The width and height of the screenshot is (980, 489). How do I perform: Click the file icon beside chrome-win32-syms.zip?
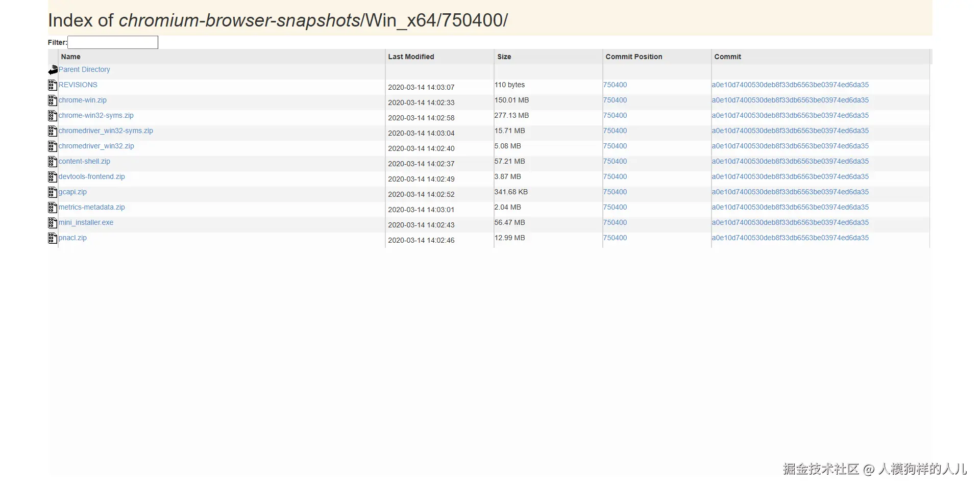[52, 116]
